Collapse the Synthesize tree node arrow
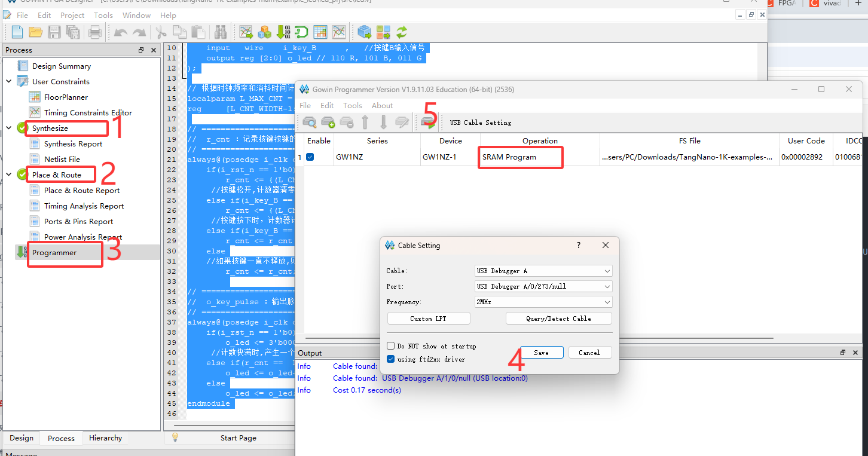Screen dimensions: 868x456 click(x=9, y=128)
